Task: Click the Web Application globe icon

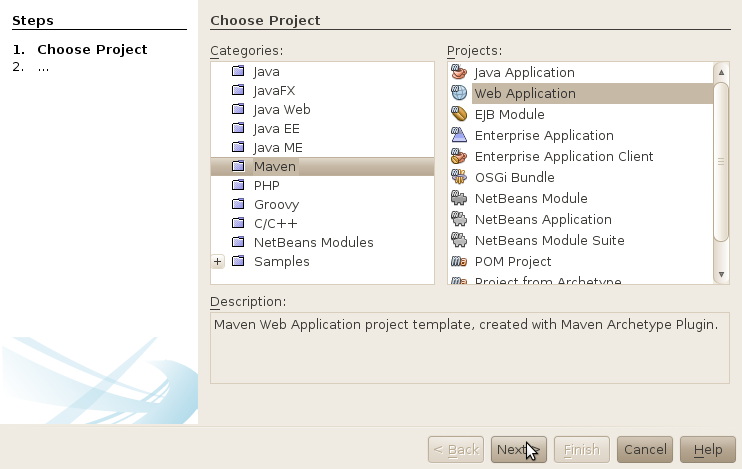Action: (459, 93)
